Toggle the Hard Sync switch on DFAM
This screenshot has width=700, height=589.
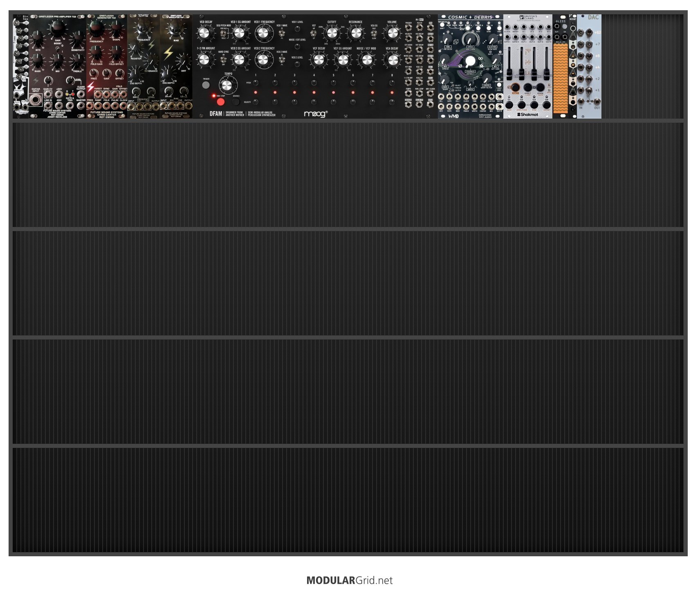pyautogui.click(x=223, y=59)
